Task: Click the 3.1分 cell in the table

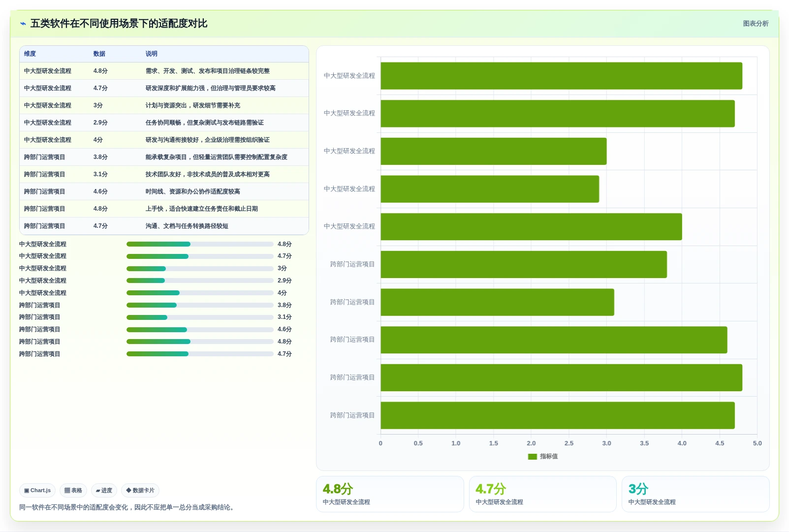Action: tap(100, 174)
